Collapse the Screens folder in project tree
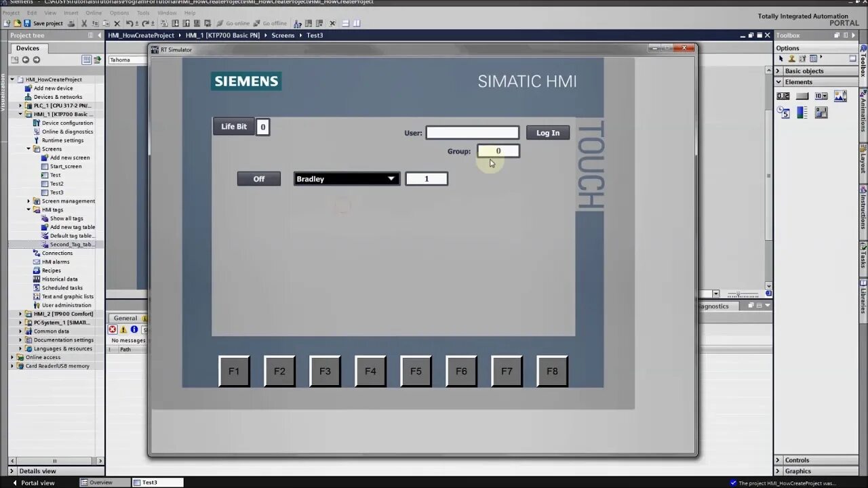The width and height of the screenshot is (868, 488). tap(28, 149)
